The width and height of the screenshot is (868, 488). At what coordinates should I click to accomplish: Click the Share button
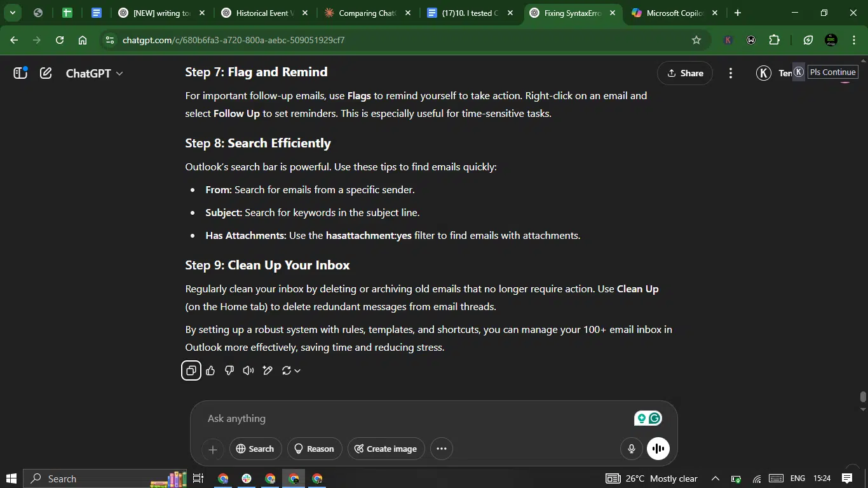[x=685, y=73]
